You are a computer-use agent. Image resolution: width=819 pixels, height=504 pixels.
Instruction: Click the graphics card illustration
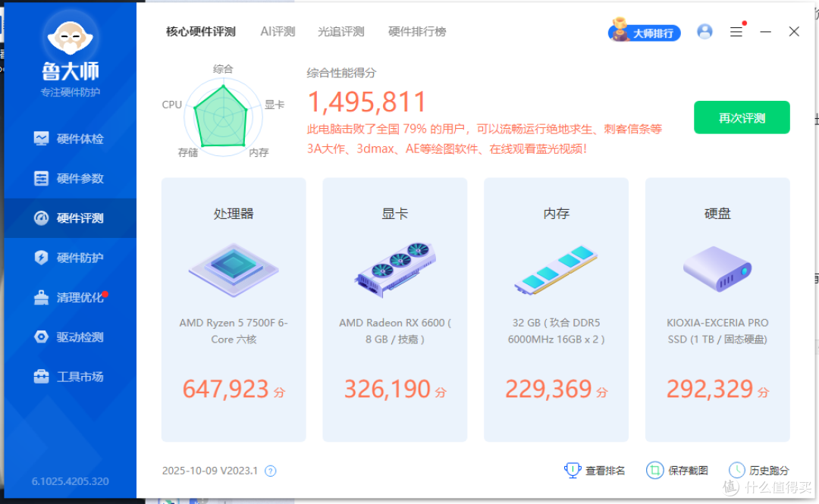click(x=395, y=270)
